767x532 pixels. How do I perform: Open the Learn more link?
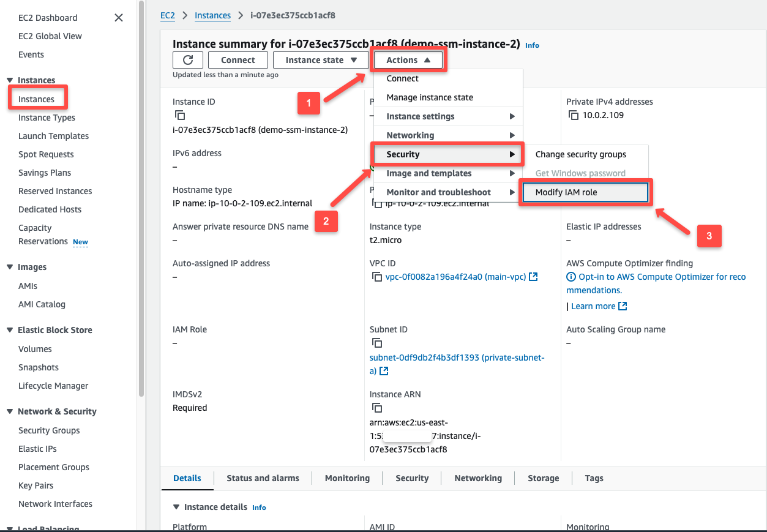click(x=595, y=305)
